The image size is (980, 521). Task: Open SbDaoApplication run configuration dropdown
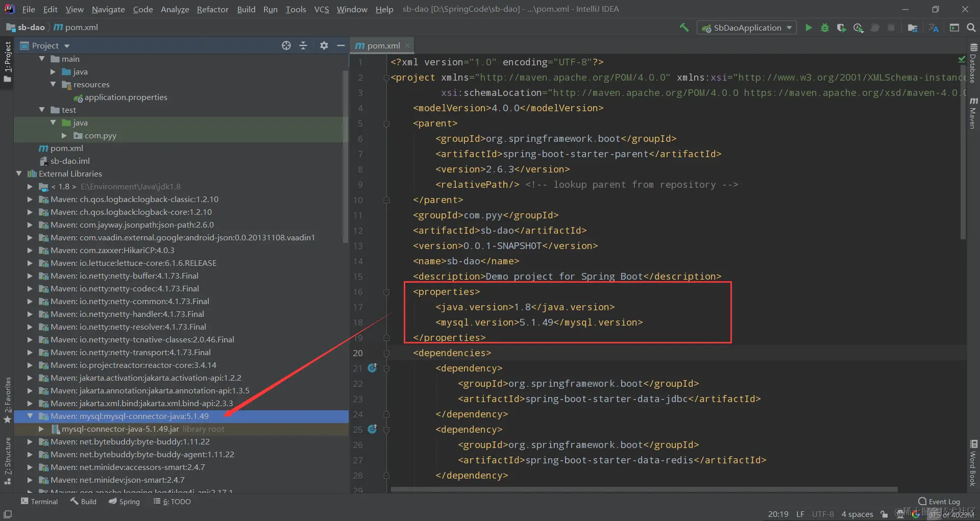click(x=747, y=28)
